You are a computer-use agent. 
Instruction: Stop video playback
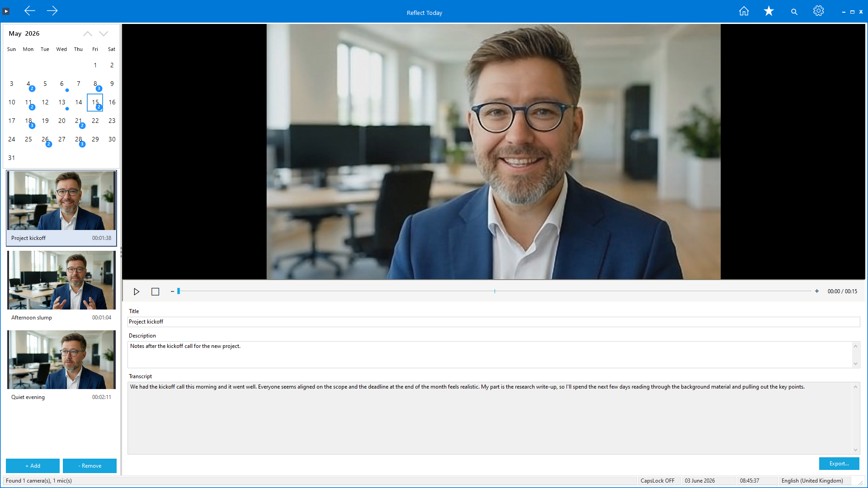click(155, 291)
